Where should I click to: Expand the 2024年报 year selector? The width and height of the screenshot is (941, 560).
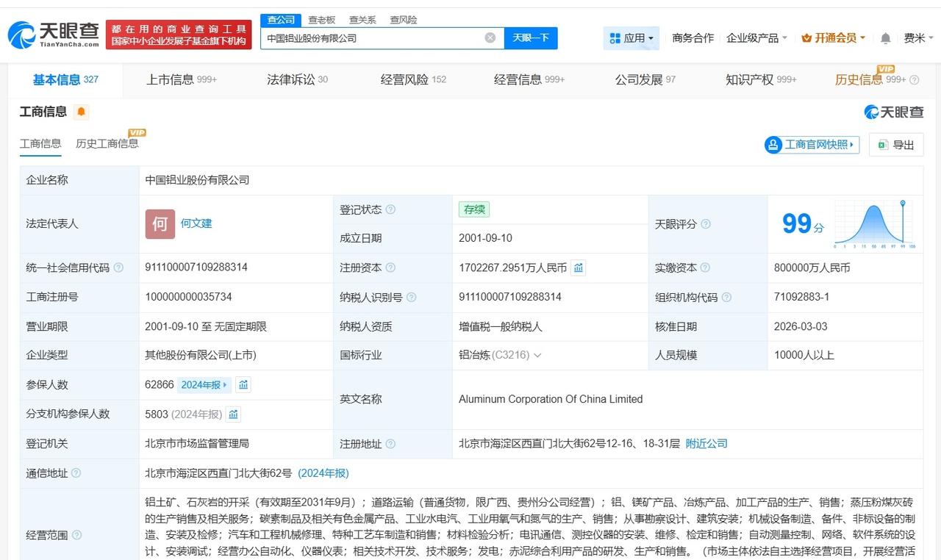(x=205, y=384)
